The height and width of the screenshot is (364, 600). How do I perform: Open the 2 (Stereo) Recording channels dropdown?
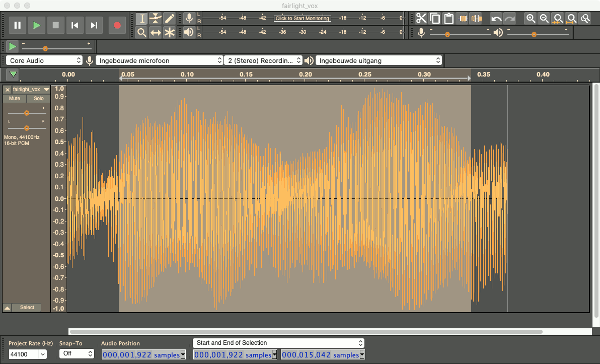pos(263,60)
